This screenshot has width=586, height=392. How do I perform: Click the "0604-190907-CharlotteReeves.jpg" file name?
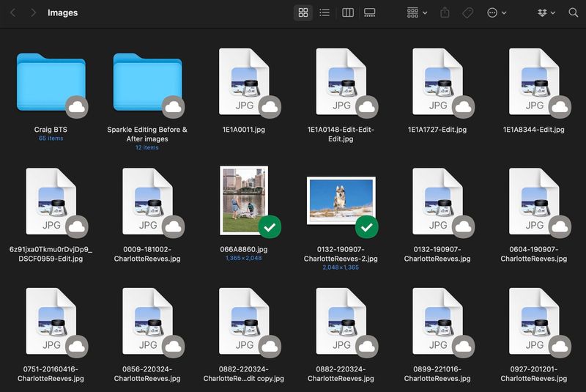534,254
